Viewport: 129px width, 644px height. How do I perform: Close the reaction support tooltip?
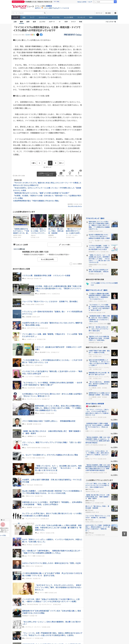point(55,172)
